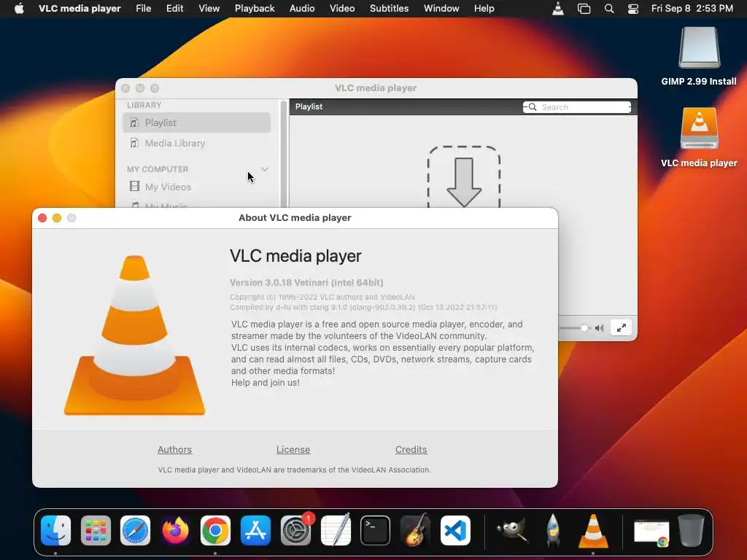Adjust the volume slider in VLC window
Screen dimensions: 747x560
click(x=574, y=328)
